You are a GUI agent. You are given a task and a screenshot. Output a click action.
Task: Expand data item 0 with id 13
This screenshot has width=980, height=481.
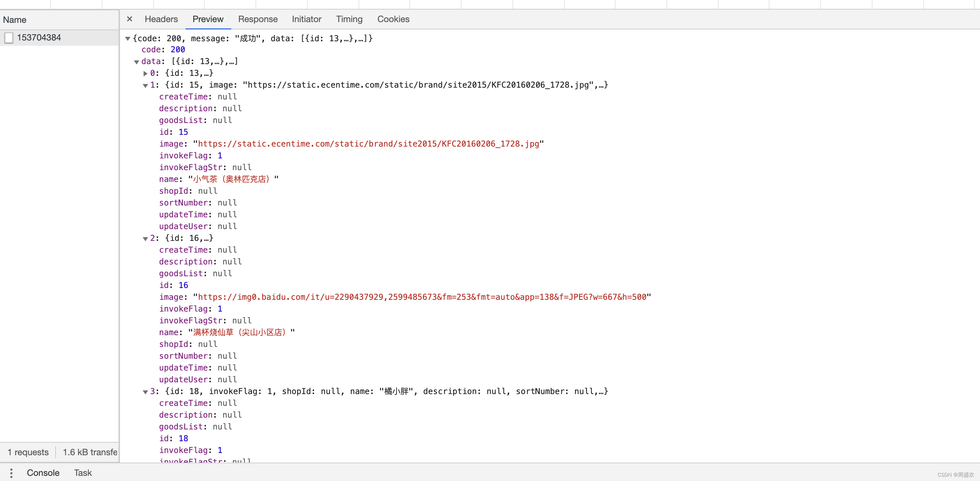[145, 73]
